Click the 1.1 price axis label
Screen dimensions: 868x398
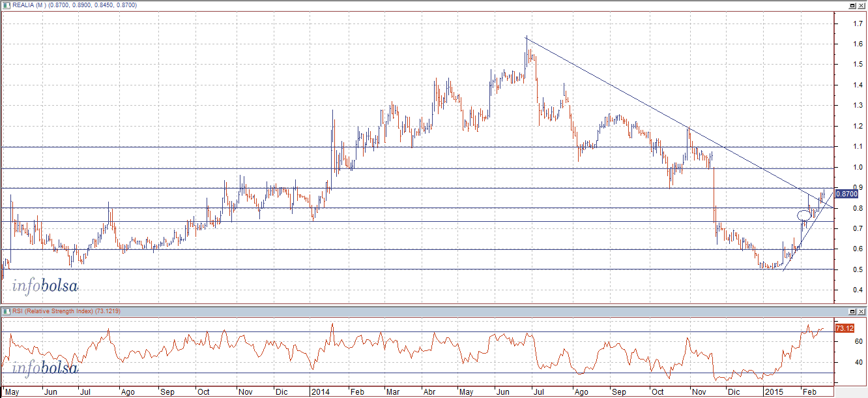(x=858, y=147)
